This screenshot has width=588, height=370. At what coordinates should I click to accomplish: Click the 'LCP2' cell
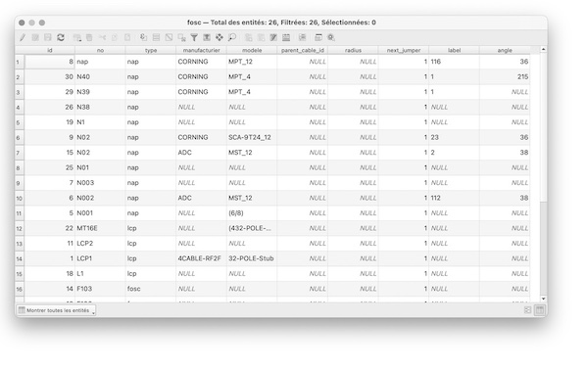pyautogui.click(x=100, y=244)
